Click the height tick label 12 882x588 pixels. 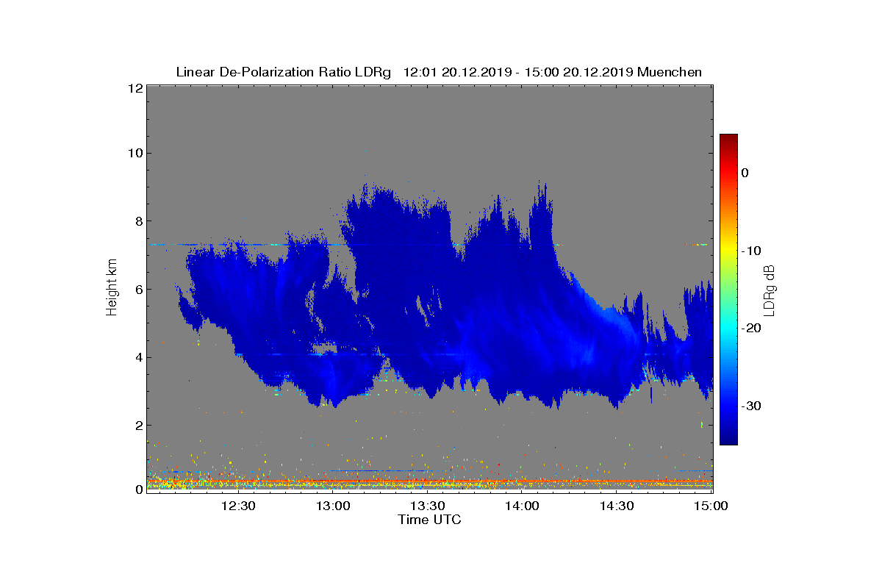135,88
